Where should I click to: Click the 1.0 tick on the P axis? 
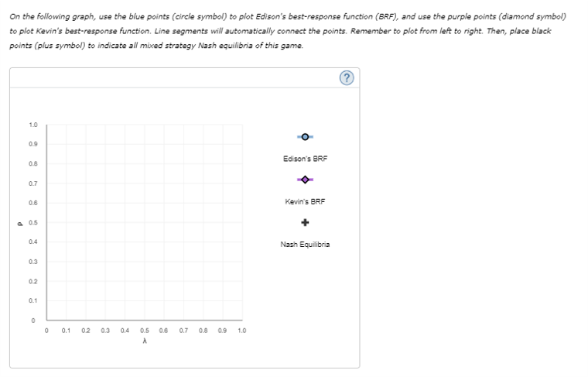33,125
